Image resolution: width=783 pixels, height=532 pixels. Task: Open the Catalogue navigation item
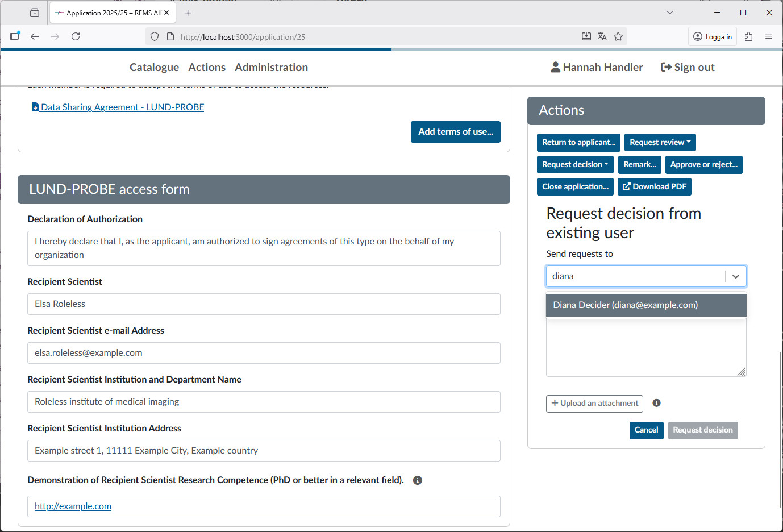pos(154,67)
